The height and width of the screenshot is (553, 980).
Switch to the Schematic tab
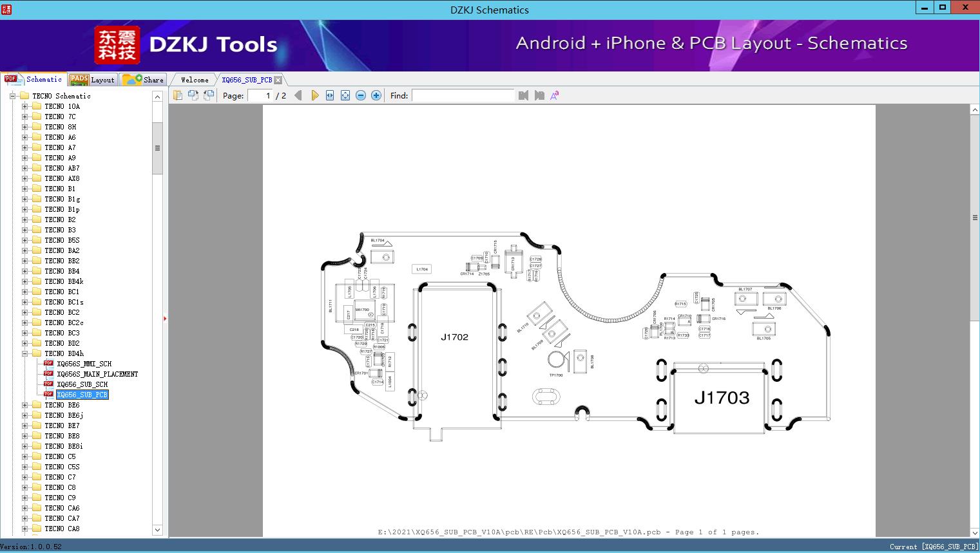pyautogui.click(x=34, y=79)
